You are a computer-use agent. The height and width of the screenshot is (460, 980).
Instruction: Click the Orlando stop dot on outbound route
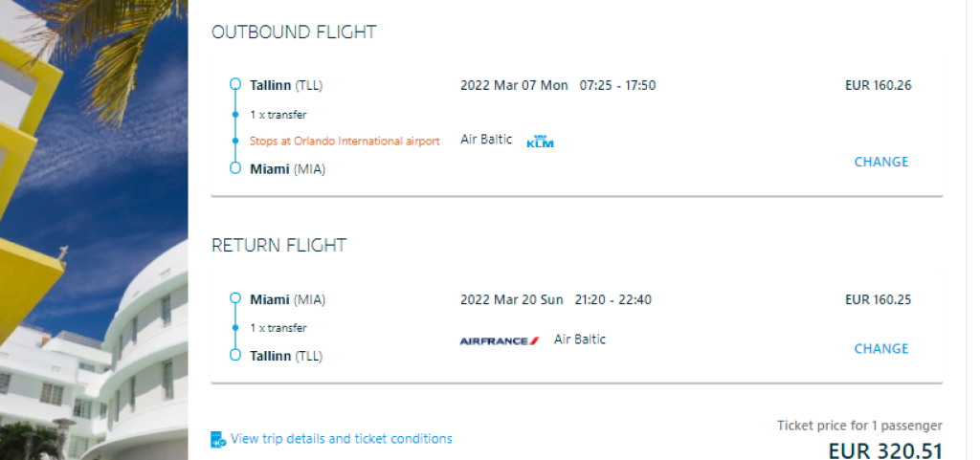[x=235, y=141]
